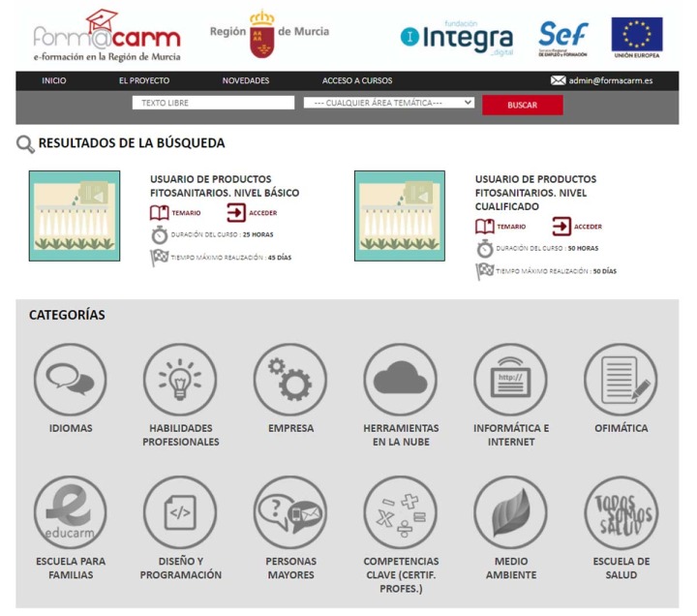Click the Texto Libre search field
697x616 pixels.
[x=213, y=103]
